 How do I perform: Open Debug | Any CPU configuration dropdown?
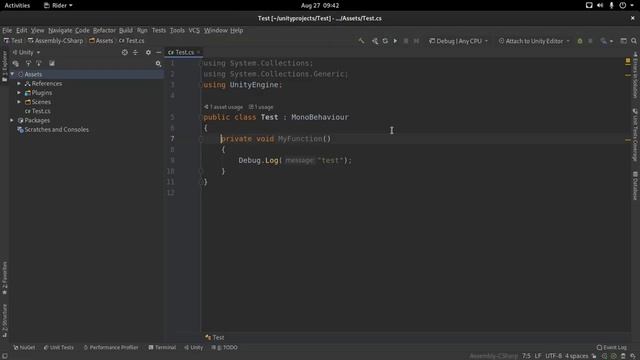point(458,41)
